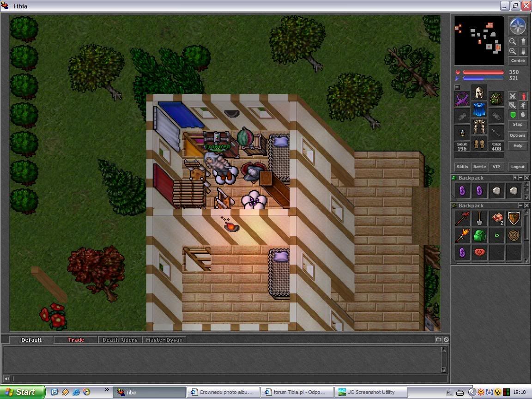Click the Stop button
Image resolution: width=532 pixels, height=399 pixels.
[x=518, y=125]
